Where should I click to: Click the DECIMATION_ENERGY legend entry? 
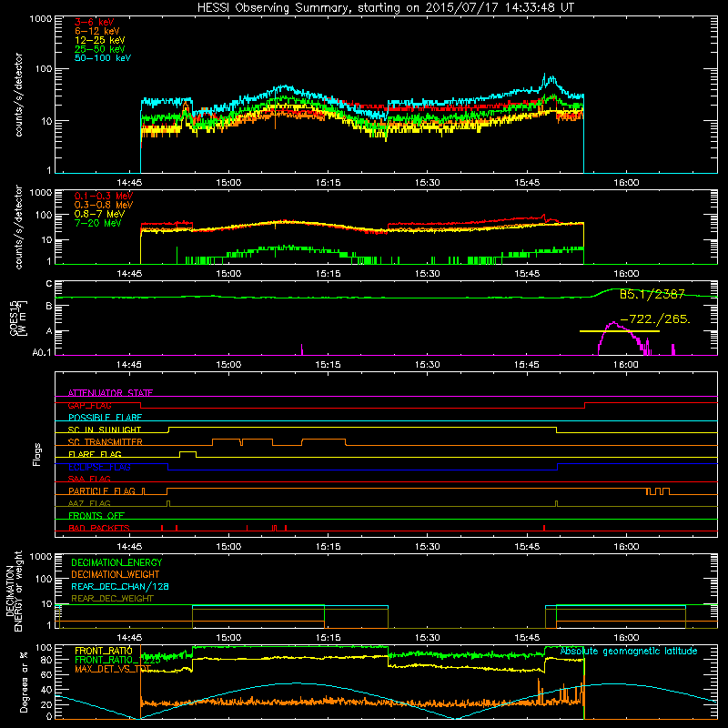116,562
